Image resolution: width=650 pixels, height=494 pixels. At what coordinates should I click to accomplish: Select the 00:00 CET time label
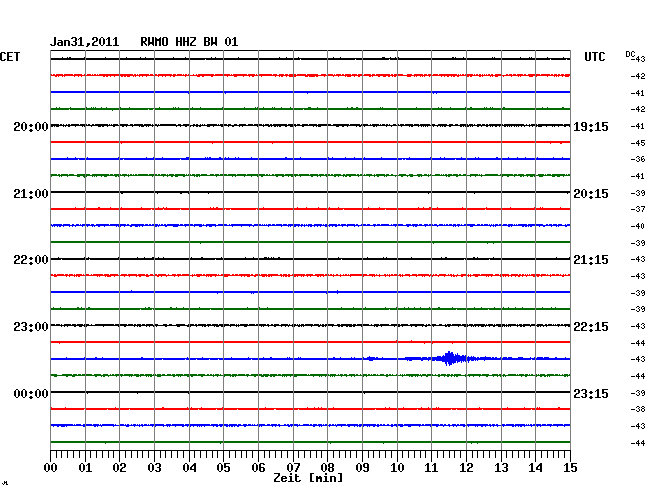pos(31,393)
